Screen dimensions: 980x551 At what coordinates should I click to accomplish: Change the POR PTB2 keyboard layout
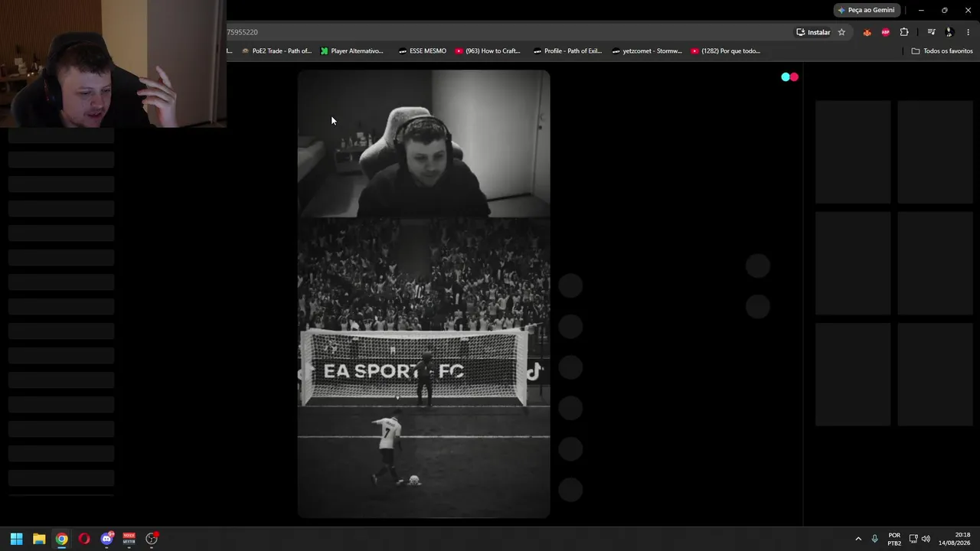tap(894, 539)
